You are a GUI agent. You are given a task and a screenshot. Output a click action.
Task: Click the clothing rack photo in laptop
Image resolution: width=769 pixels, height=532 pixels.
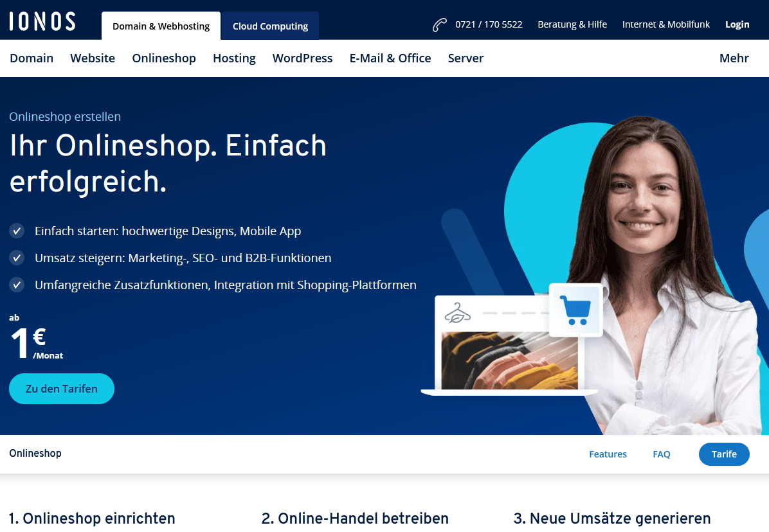coord(510,360)
